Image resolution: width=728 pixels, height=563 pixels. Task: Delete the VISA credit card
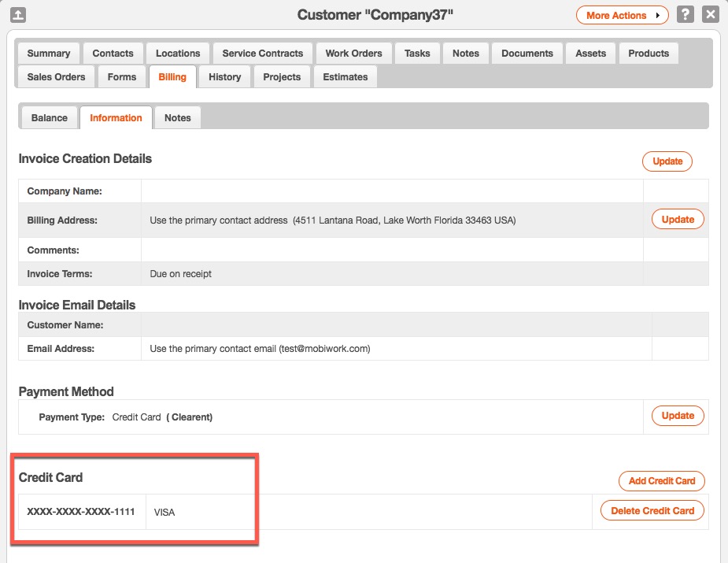pyautogui.click(x=652, y=511)
